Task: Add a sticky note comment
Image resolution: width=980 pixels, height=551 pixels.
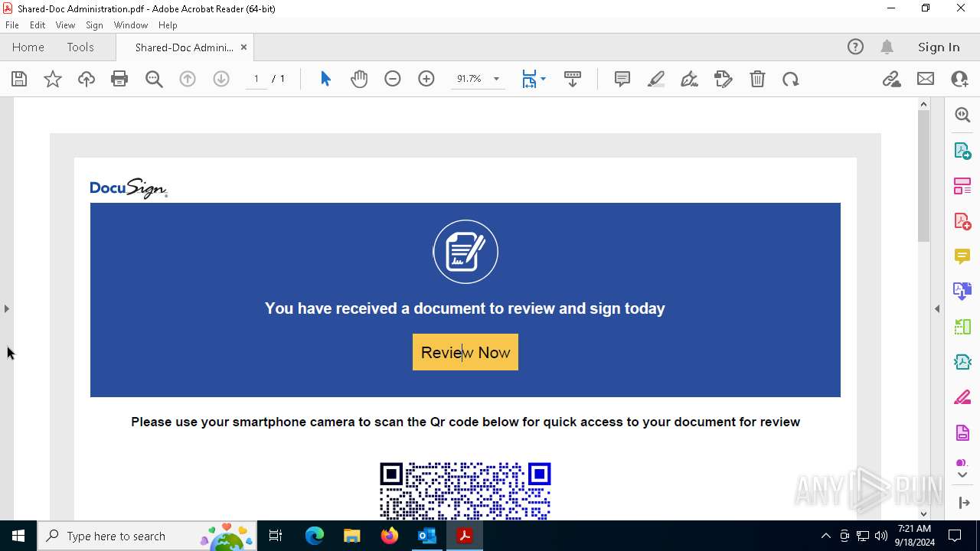Action: coord(622,79)
